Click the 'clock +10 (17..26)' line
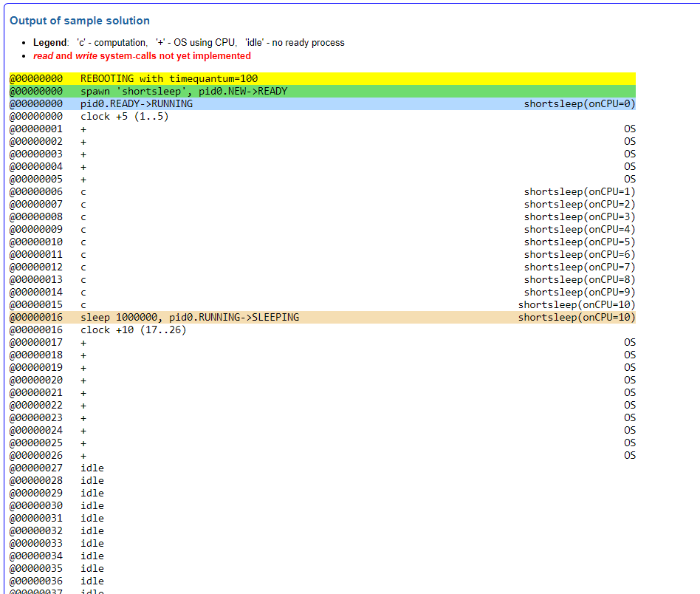Screen dimensions: 700x594 point(134,330)
